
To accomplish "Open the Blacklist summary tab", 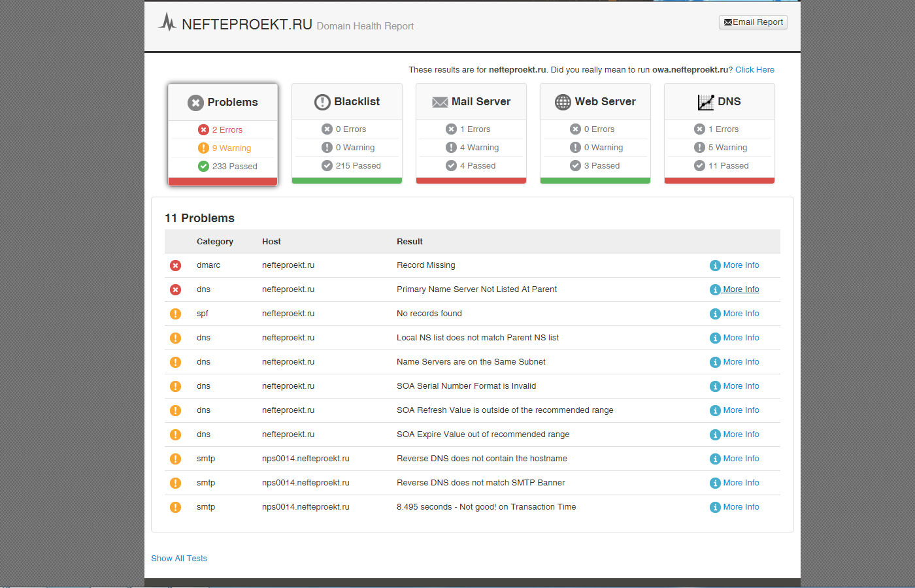I will tap(347, 102).
